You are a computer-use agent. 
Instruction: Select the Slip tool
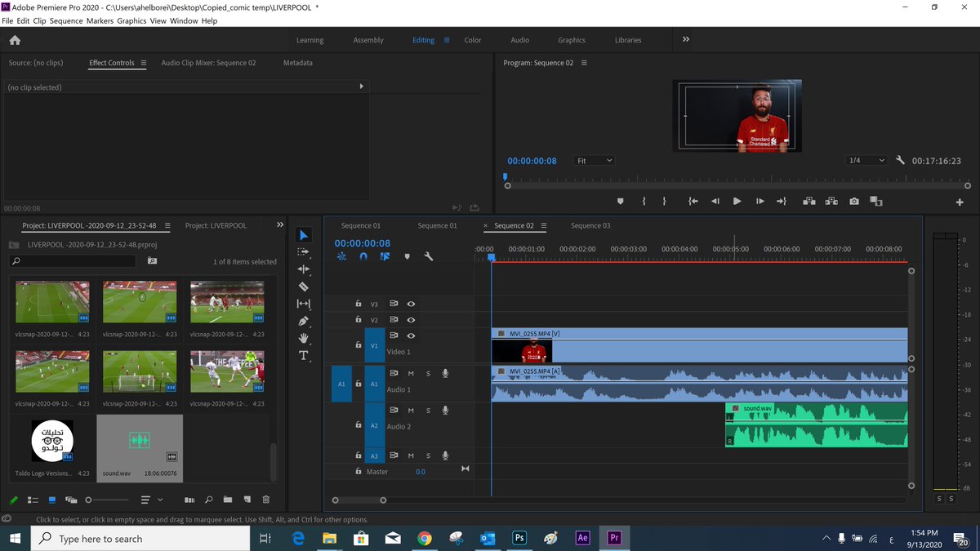click(x=304, y=304)
